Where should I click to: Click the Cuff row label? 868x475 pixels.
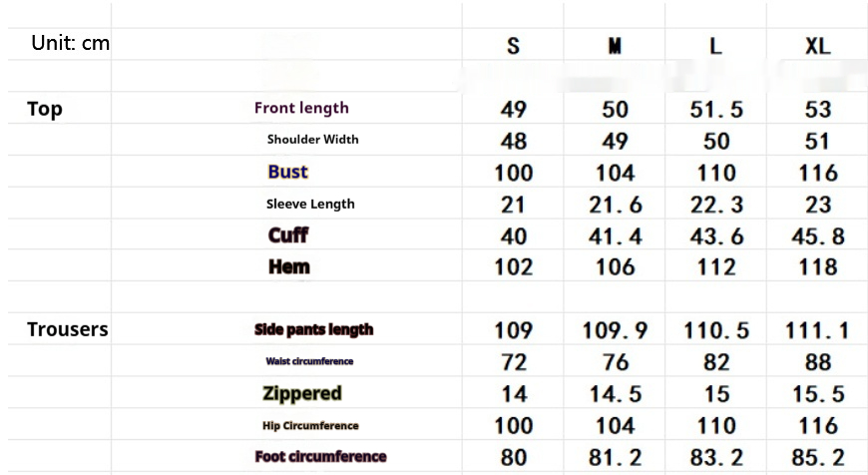click(x=287, y=236)
